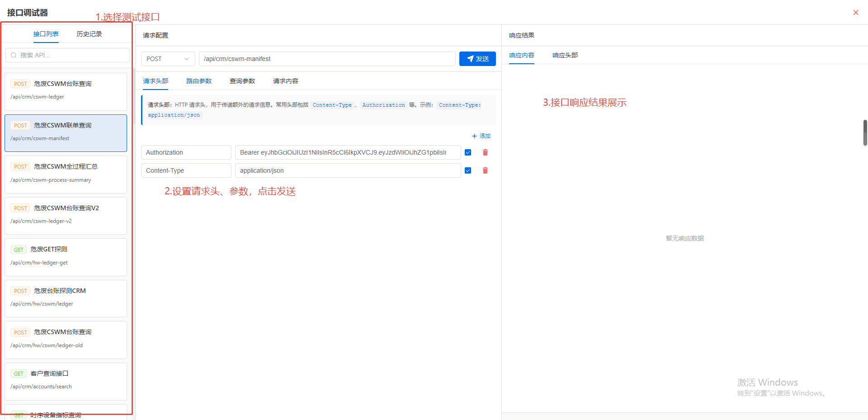Click the POST badge on 危废台账探测CRM
Viewport: 868px width, 420px height.
pos(20,291)
